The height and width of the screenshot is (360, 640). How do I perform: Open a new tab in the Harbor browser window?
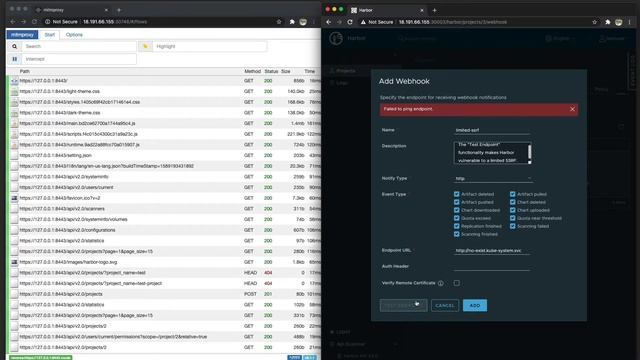click(x=434, y=10)
